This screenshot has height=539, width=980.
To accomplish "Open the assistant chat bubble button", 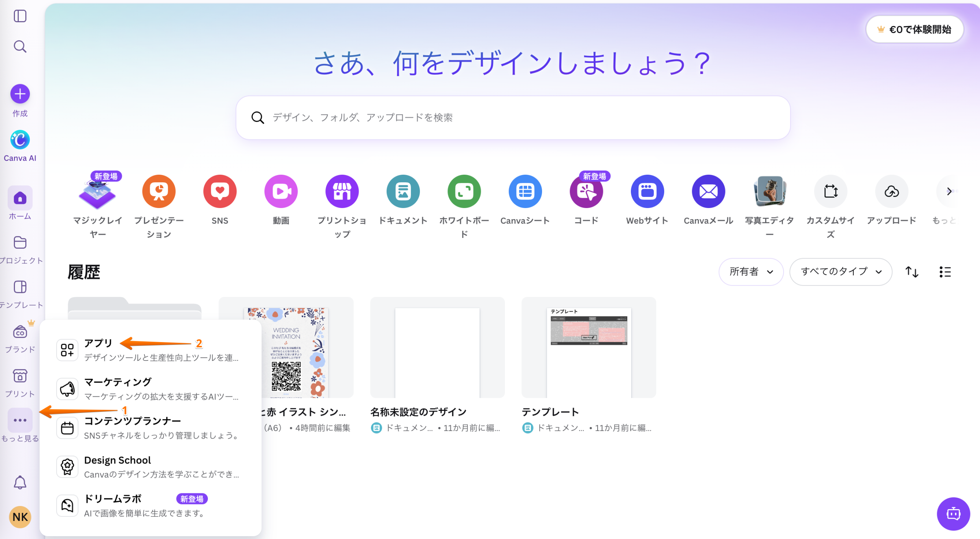I will [953, 513].
